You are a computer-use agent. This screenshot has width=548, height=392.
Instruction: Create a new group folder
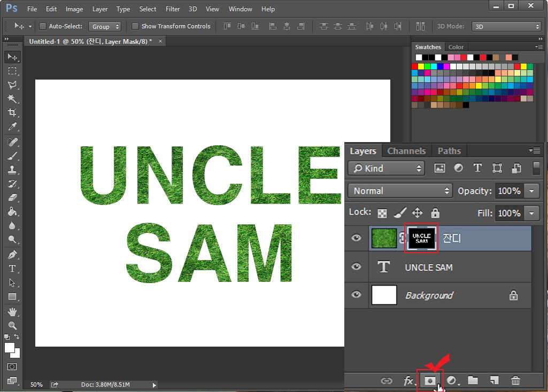pos(473,380)
